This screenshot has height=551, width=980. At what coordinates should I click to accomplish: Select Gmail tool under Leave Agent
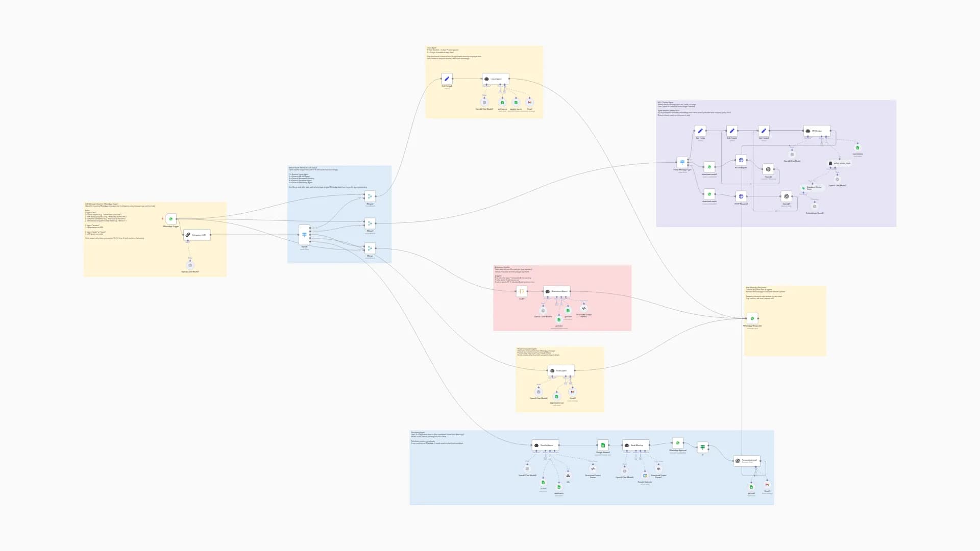tap(529, 103)
